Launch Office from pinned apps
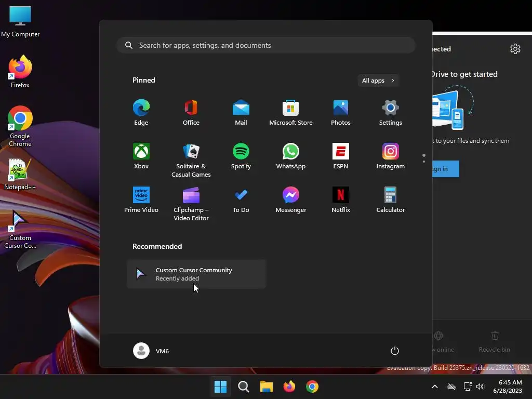Image resolution: width=532 pixels, height=399 pixels. (191, 113)
